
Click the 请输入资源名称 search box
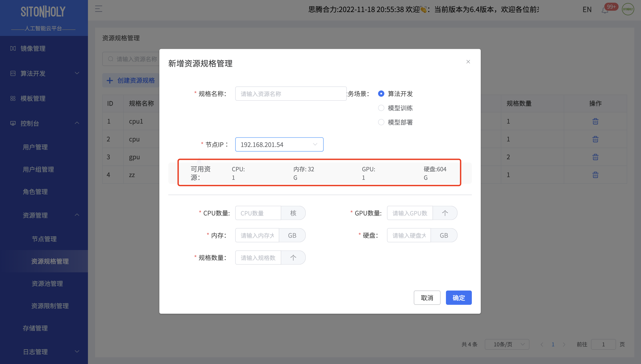[131, 59]
